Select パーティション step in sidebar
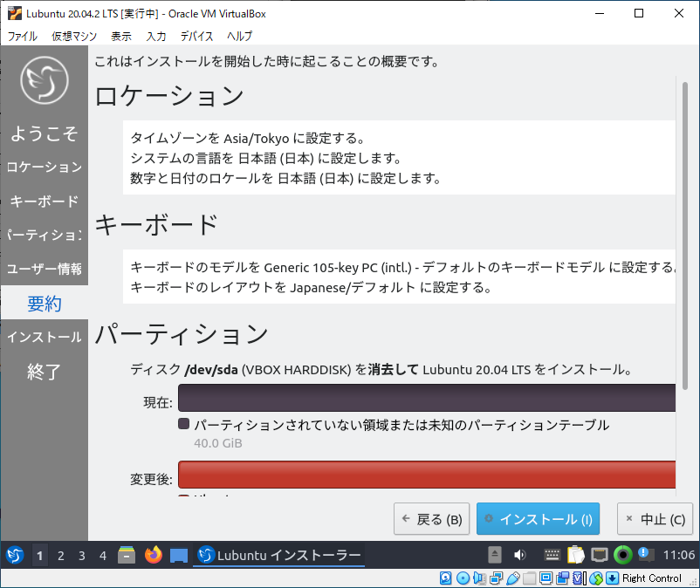700x588 pixels. coord(45,235)
